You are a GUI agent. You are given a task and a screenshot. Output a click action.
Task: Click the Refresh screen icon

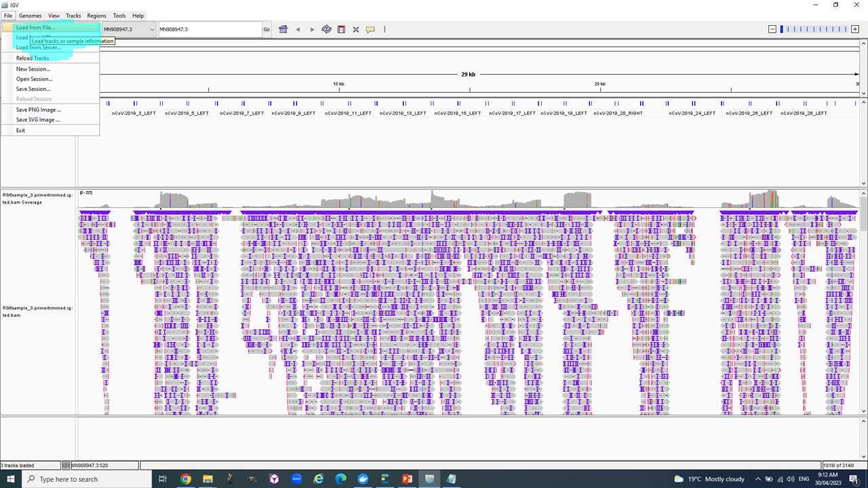click(326, 29)
